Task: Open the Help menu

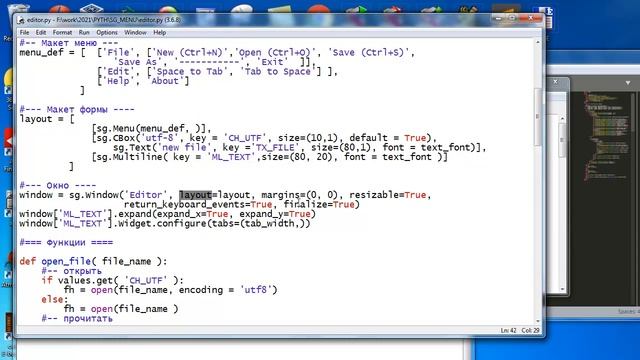Action: (x=160, y=32)
